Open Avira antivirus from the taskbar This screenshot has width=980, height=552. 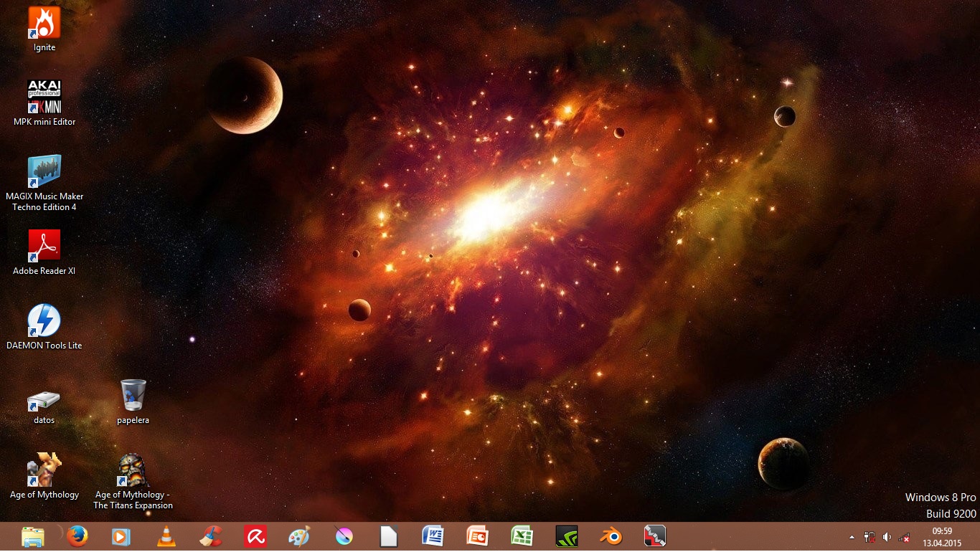pyautogui.click(x=255, y=536)
